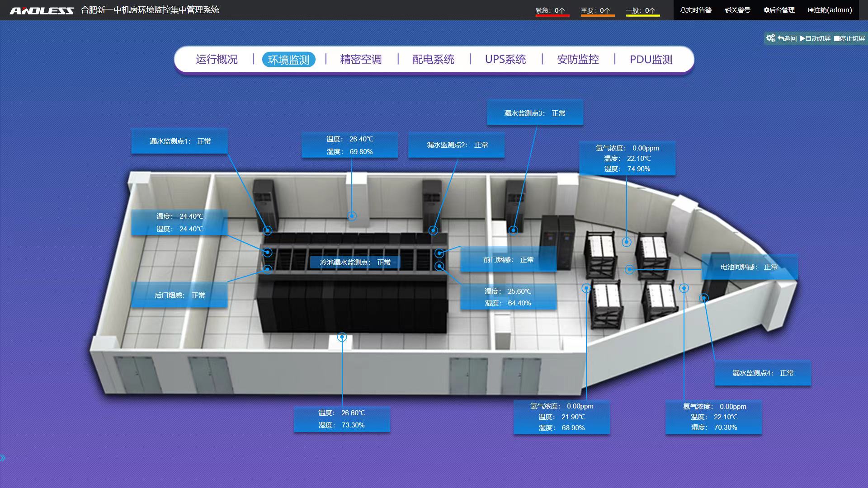Switch to the 运行概况 tab
Image resolution: width=868 pixels, height=488 pixels.
point(217,60)
